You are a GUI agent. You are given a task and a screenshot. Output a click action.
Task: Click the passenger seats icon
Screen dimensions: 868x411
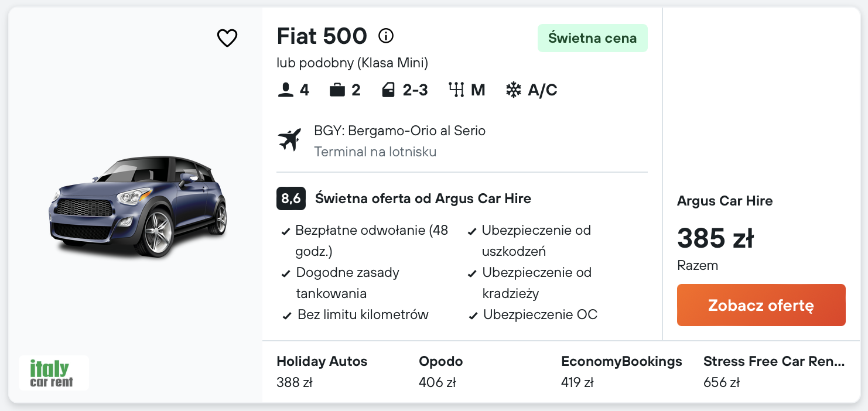pyautogui.click(x=285, y=90)
